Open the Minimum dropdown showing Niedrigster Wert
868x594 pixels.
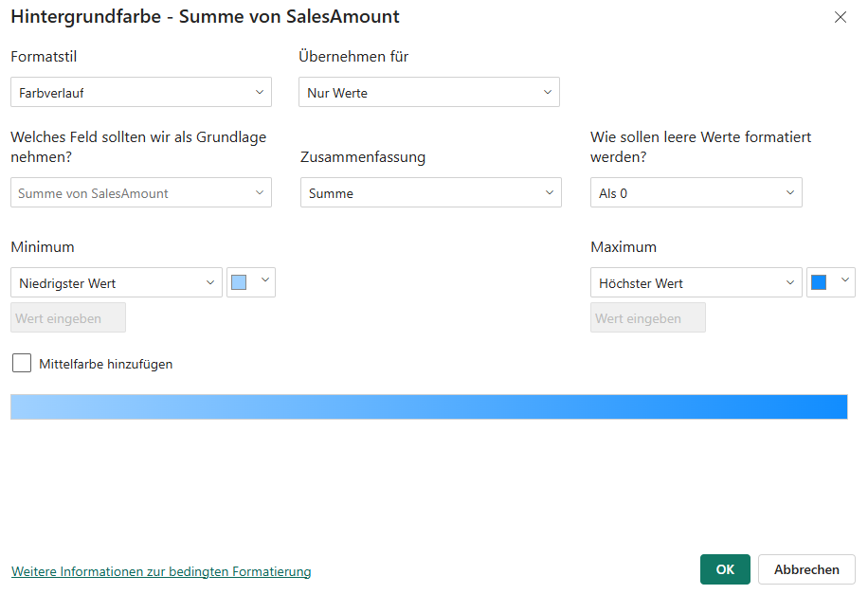click(116, 281)
